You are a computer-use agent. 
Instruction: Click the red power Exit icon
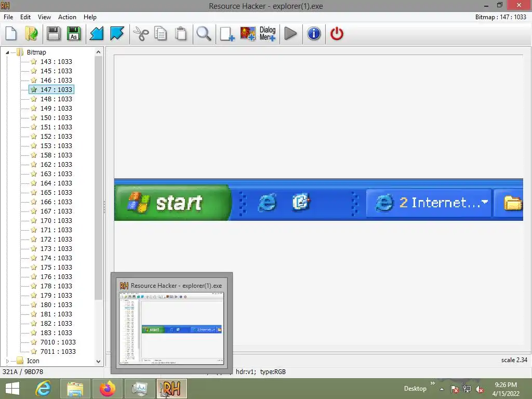pyautogui.click(x=337, y=34)
